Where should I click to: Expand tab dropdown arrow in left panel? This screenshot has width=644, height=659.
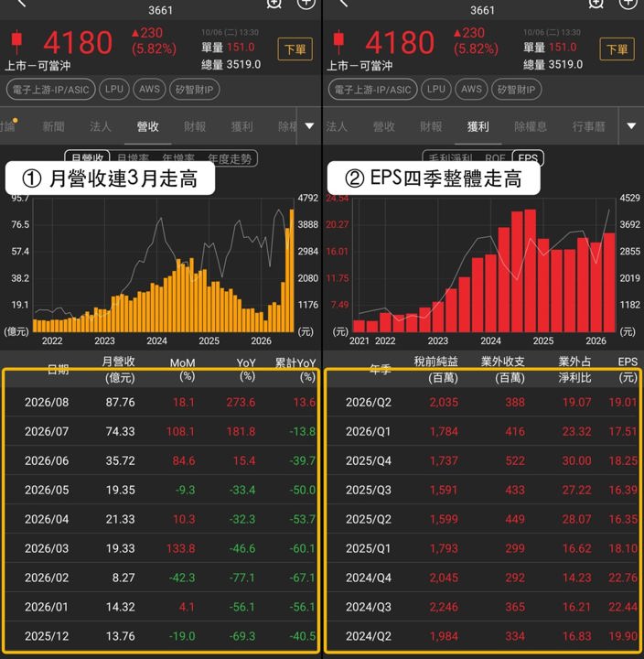click(309, 126)
